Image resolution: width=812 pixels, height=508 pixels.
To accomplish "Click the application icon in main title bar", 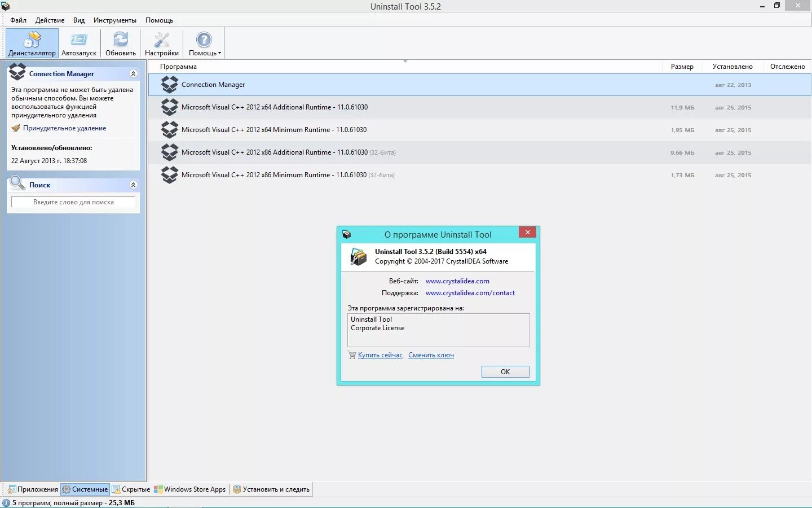I will (6, 6).
